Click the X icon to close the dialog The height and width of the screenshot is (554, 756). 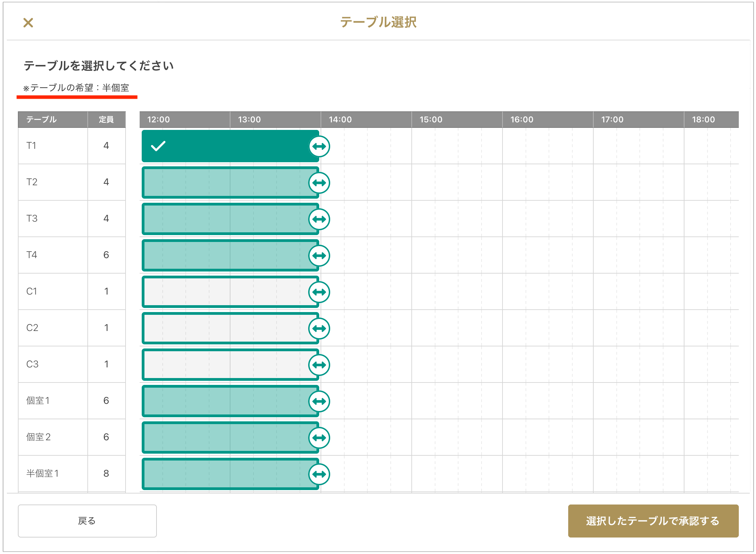(x=28, y=23)
